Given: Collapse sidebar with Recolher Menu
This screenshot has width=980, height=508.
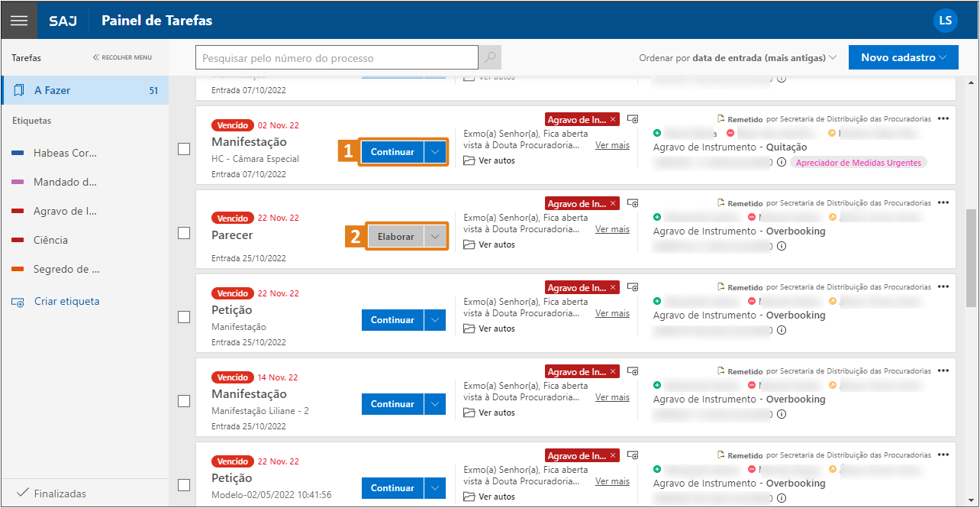Looking at the screenshot, I should [122, 57].
